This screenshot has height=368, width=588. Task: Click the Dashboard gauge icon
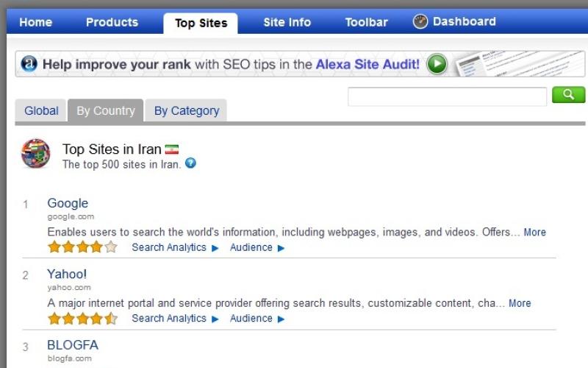click(420, 21)
